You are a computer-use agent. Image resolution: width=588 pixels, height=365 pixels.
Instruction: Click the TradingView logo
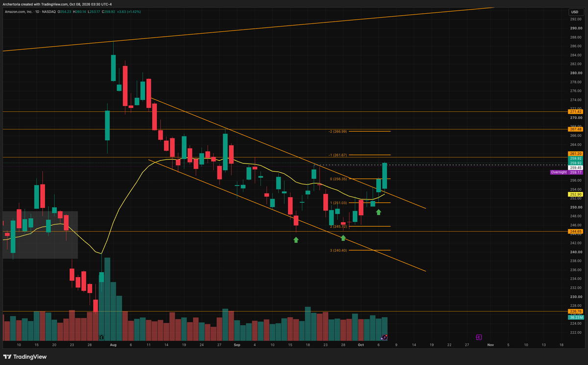[x=25, y=357]
